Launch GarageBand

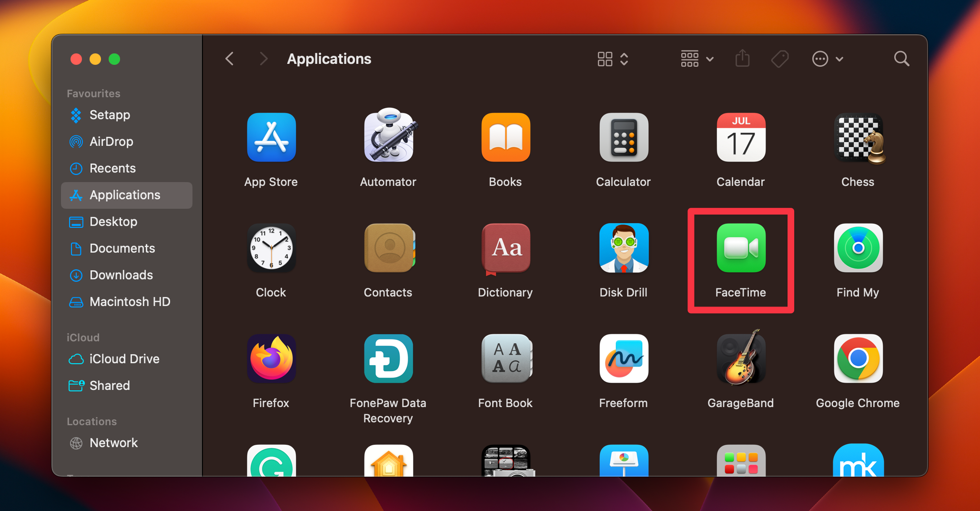coord(740,359)
